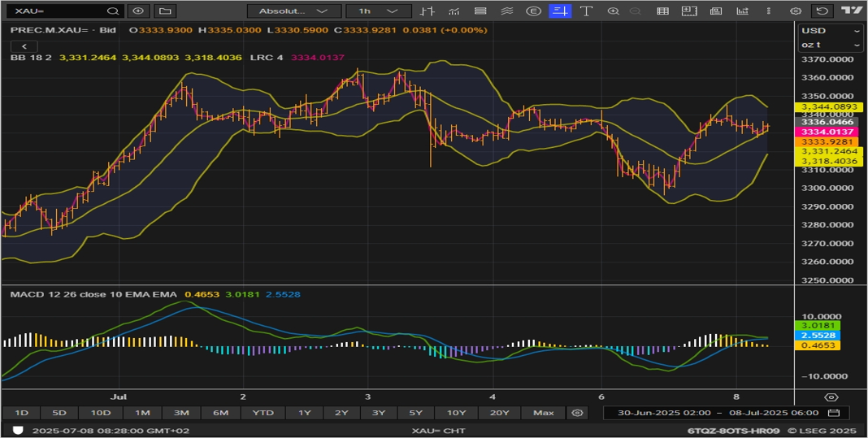Select the 1M range button
The width and height of the screenshot is (868, 438).
coord(142,413)
